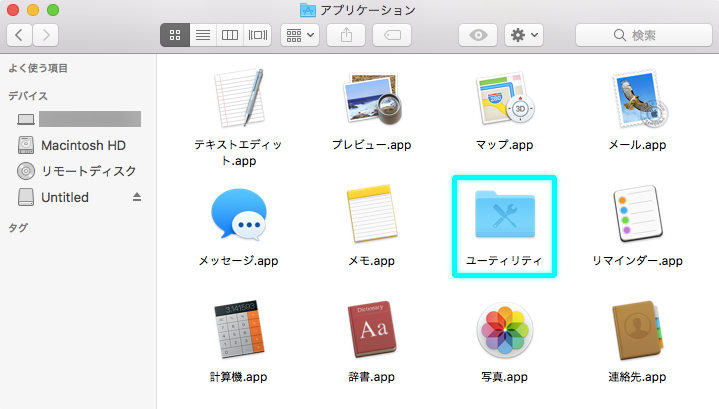Click the 検索 search field

[x=644, y=35]
